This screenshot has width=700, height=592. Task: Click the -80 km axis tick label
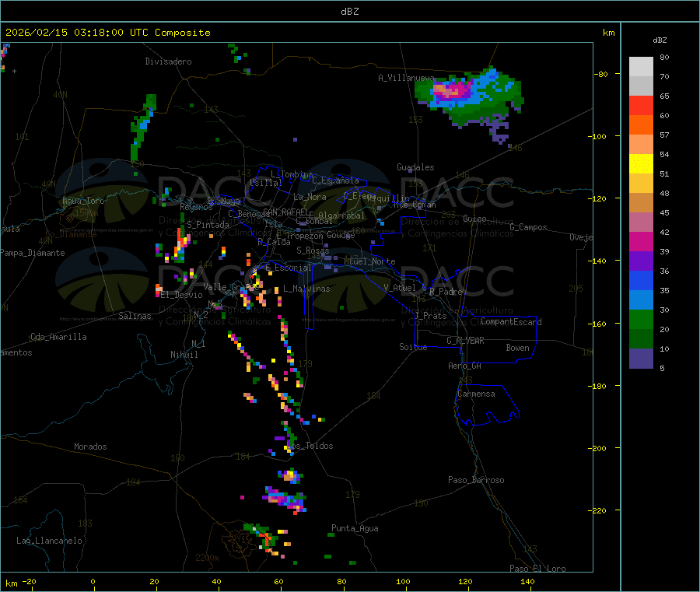(x=601, y=74)
